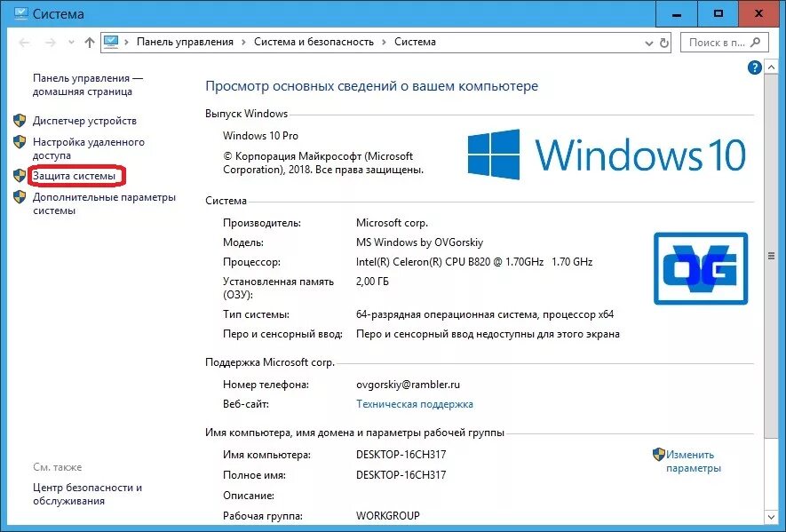The height and width of the screenshot is (532, 786).
Task: Click the OVG manufacturer logo
Action: (701, 268)
